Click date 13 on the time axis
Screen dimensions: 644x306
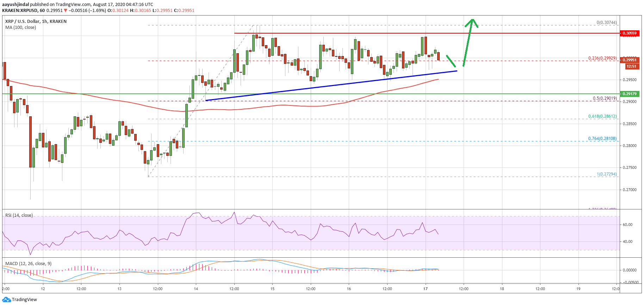(x=119, y=289)
